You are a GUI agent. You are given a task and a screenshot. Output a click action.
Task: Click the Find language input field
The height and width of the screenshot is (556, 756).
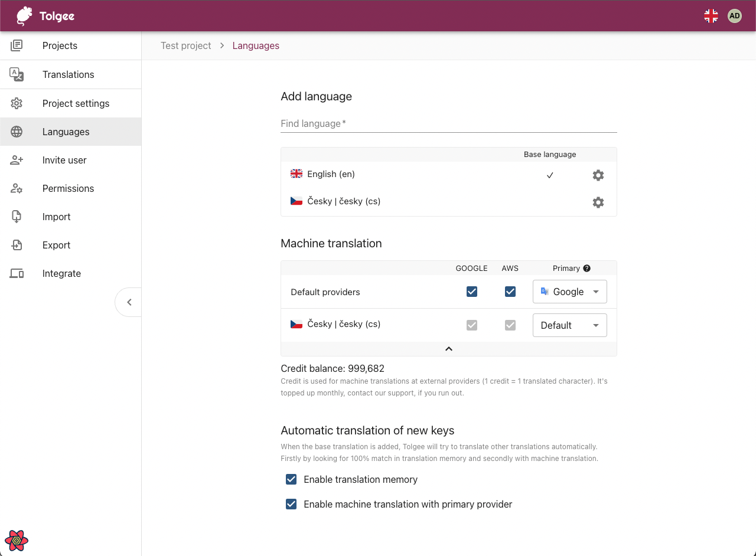[448, 124]
